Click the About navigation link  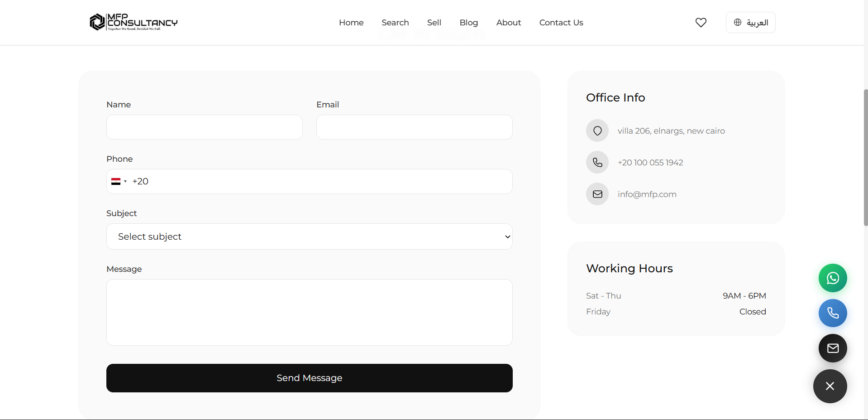point(508,22)
